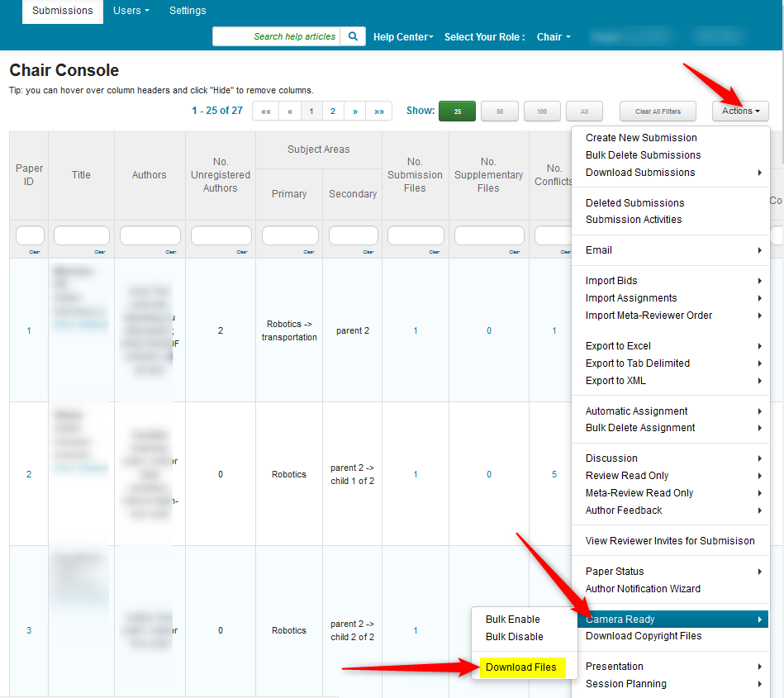Go to first page of results

point(265,112)
